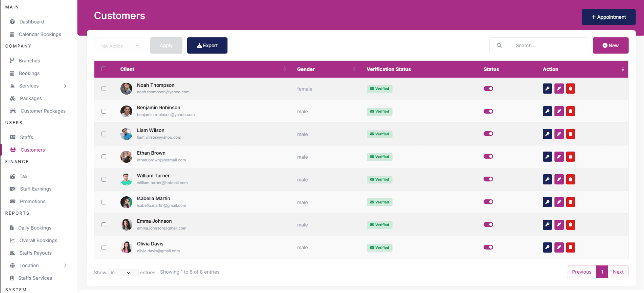Open Staff Earnings in the sidebar

click(x=36, y=189)
